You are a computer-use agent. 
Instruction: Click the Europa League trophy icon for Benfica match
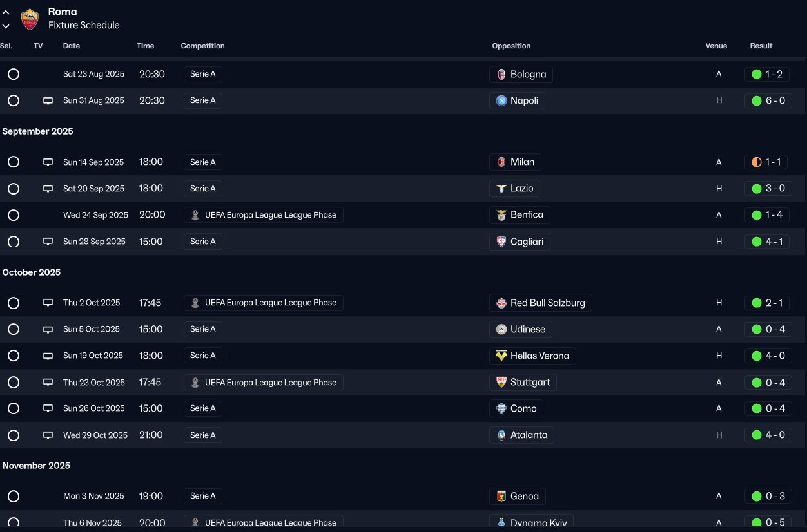pyautogui.click(x=195, y=215)
